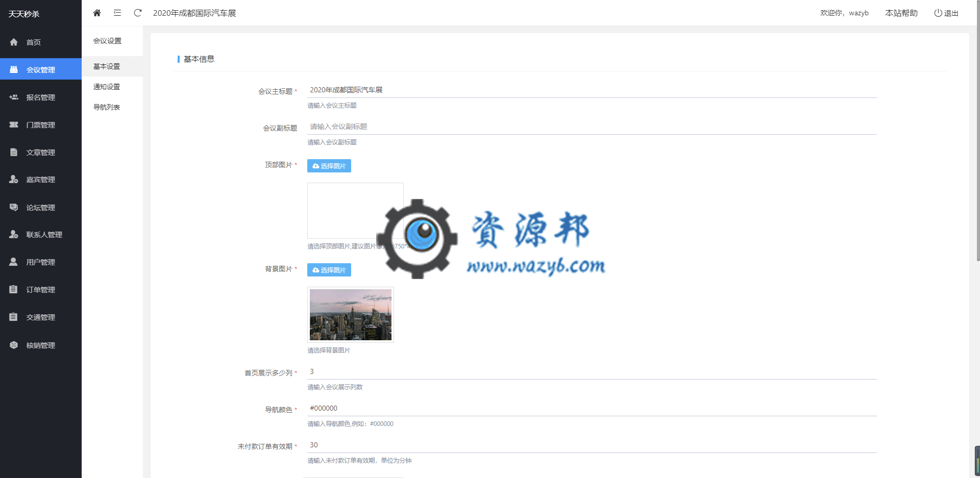Screen dimensions: 980x478
Task: Click the 联系人管理 sidebar icon
Action: pyautogui.click(x=14, y=234)
